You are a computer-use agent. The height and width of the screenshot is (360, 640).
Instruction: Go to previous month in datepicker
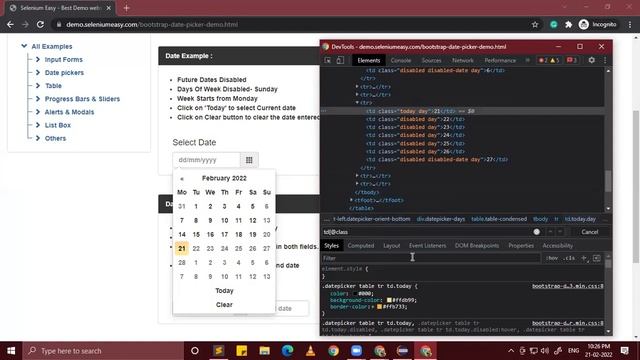(182, 179)
